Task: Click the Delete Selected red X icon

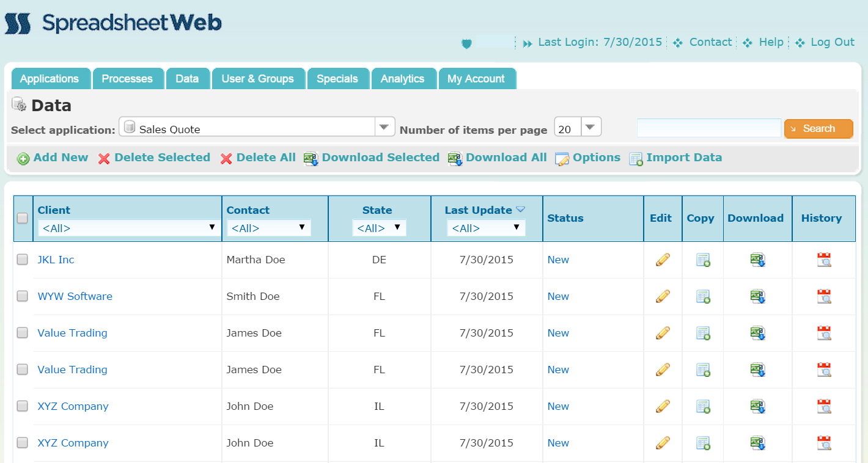Action: point(105,158)
